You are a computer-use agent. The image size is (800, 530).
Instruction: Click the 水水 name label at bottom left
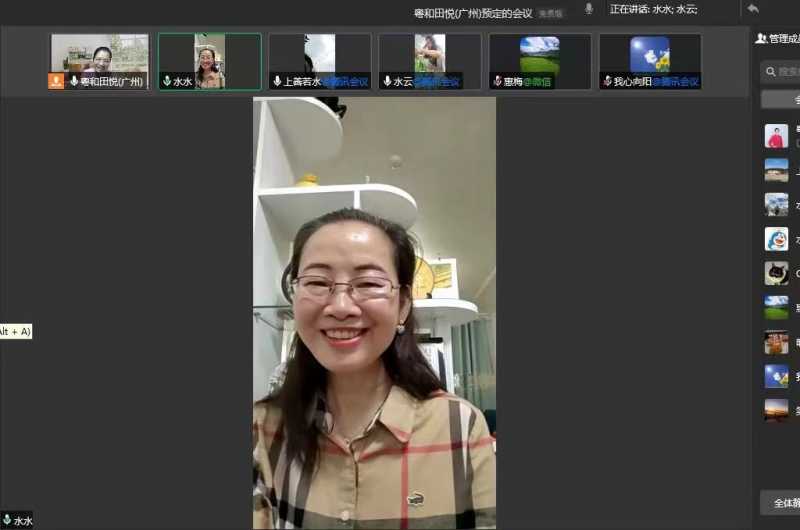22,520
